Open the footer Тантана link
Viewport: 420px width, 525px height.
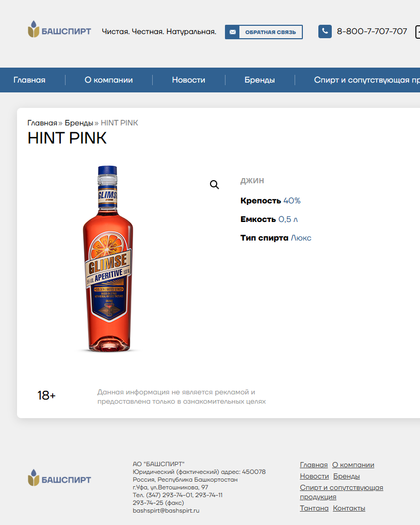(314, 508)
